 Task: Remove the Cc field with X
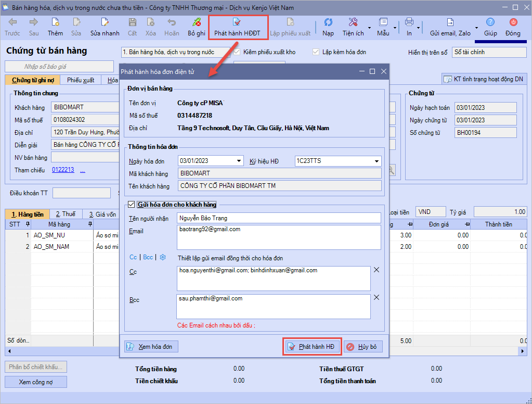pos(377,270)
